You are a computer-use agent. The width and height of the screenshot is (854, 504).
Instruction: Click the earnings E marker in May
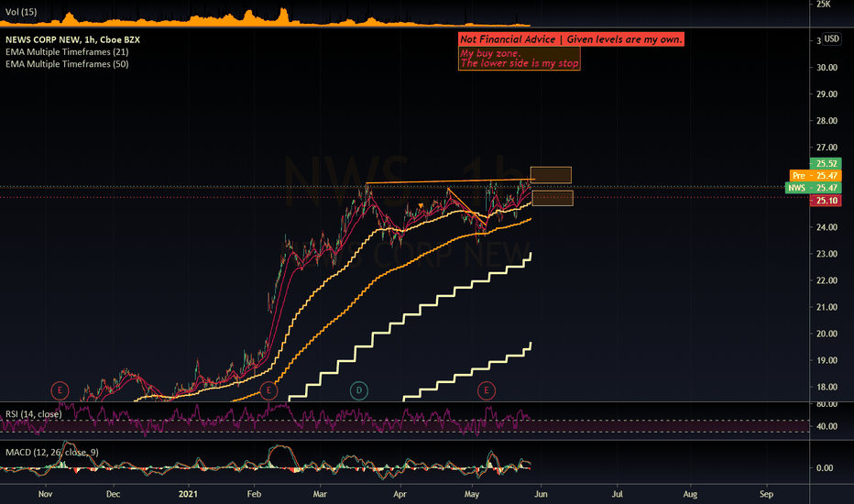point(487,390)
